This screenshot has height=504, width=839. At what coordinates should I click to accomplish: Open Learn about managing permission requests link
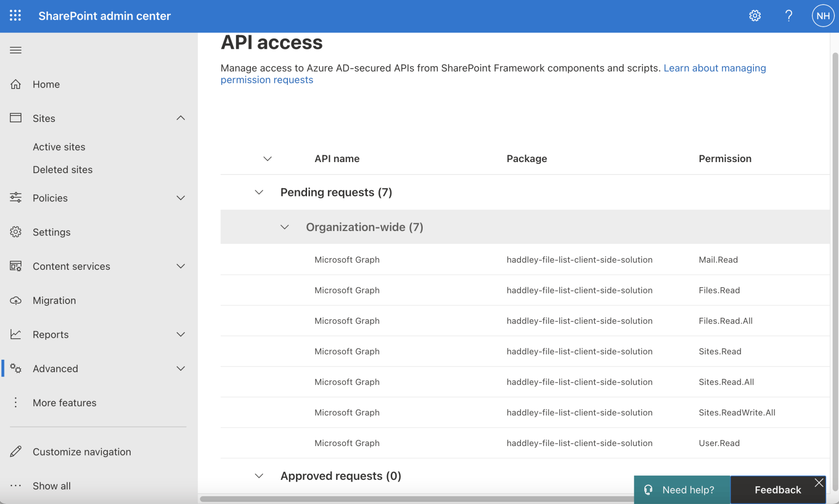[x=714, y=68]
